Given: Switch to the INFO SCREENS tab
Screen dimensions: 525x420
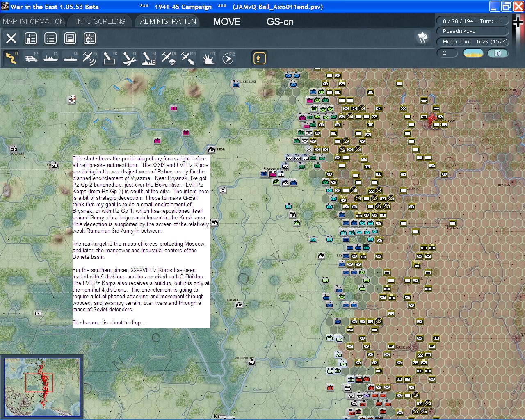Looking at the screenshot, I should coord(100,21).
